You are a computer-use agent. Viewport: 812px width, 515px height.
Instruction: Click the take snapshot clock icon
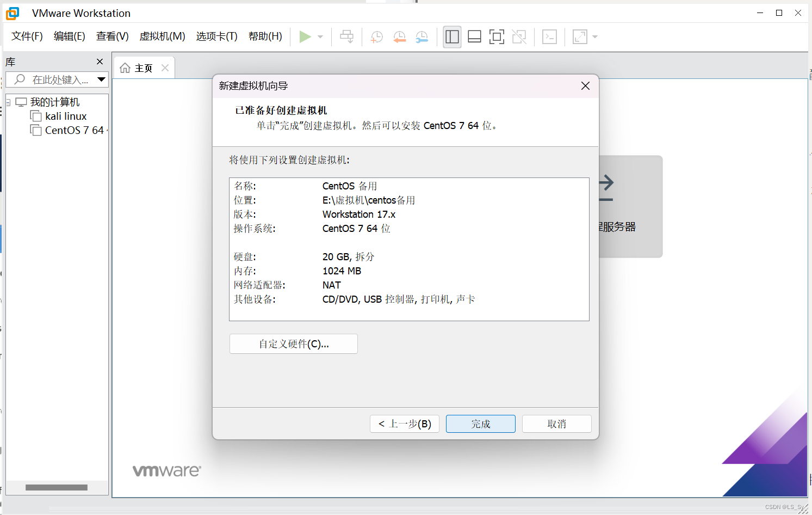click(x=376, y=36)
